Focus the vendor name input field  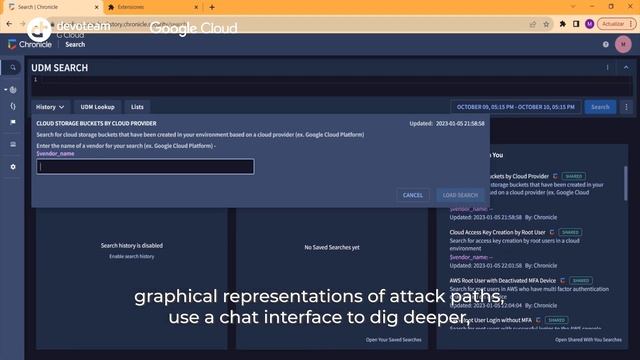click(x=145, y=167)
